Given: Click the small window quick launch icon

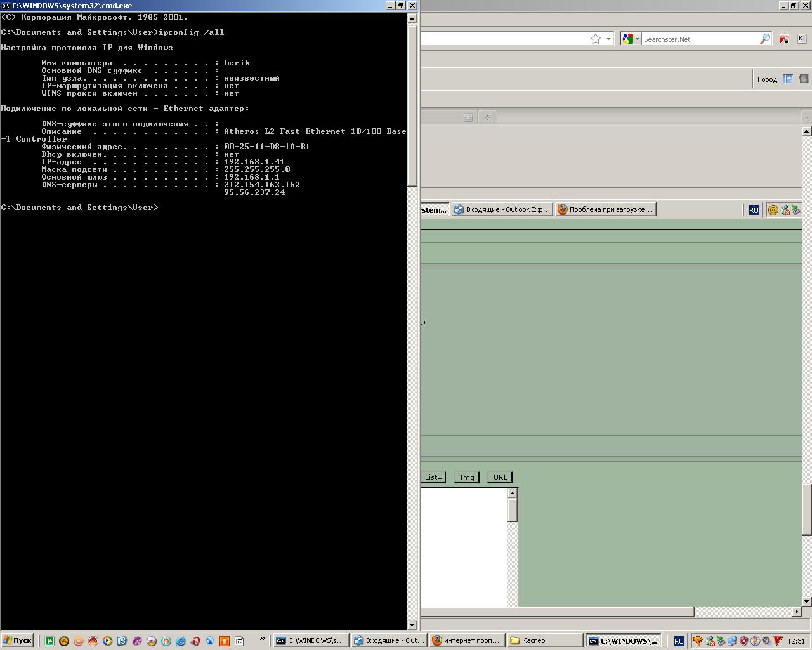Looking at the screenshot, I should [x=239, y=641].
